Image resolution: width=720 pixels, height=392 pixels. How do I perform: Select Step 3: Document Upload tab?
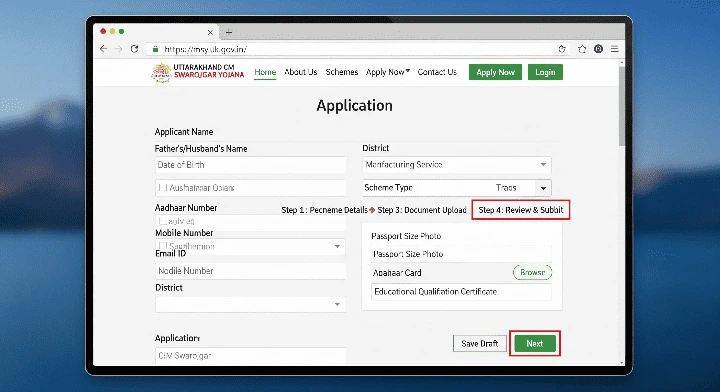tap(422, 210)
